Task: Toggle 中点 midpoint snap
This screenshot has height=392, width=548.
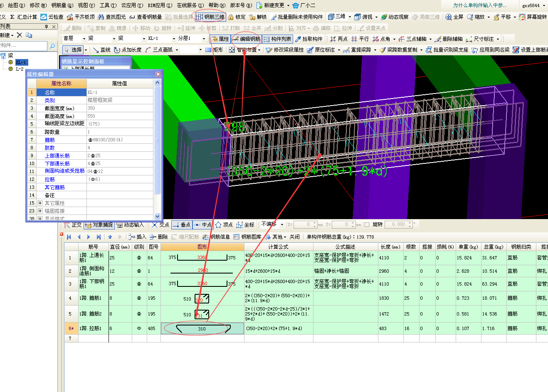Action: pos(203,225)
